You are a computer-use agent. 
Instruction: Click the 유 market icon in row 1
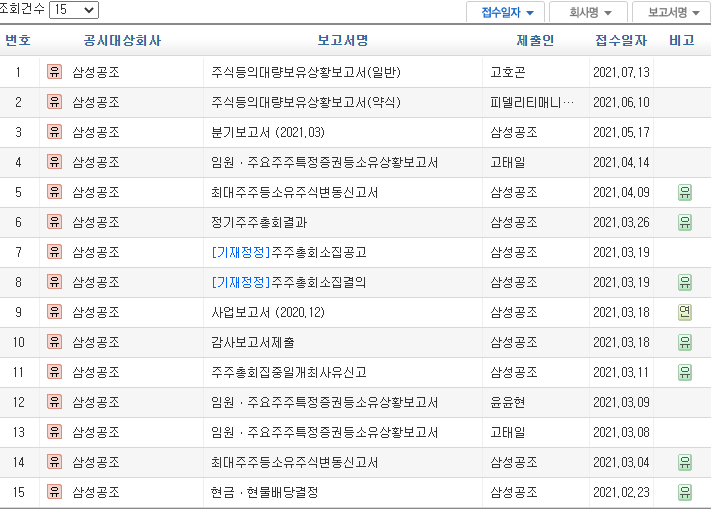[54, 72]
